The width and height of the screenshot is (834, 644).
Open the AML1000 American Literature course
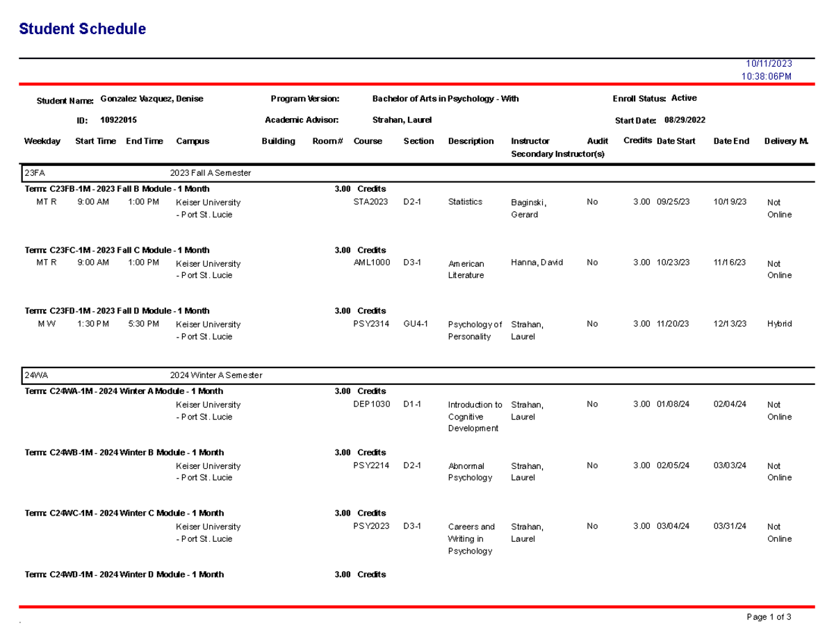coord(368,263)
